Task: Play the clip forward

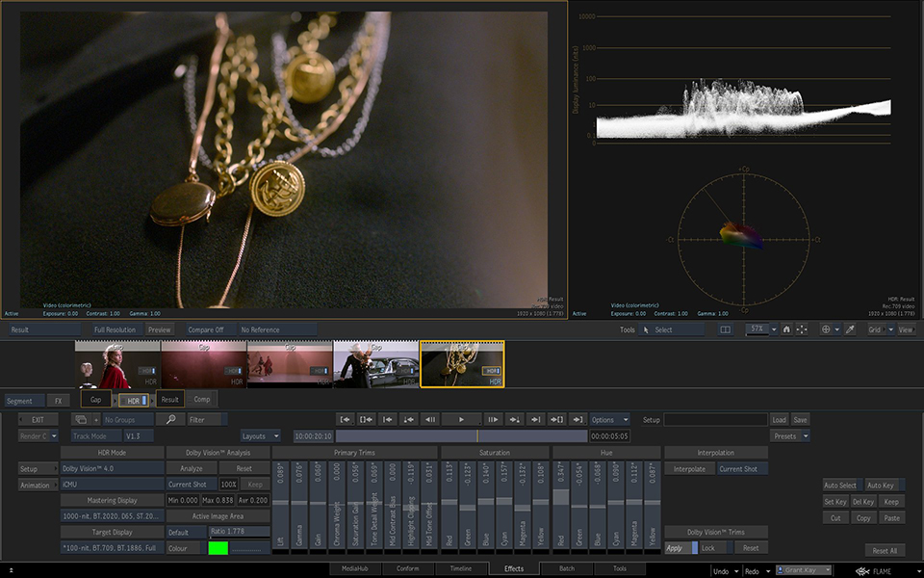Action: point(461,419)
